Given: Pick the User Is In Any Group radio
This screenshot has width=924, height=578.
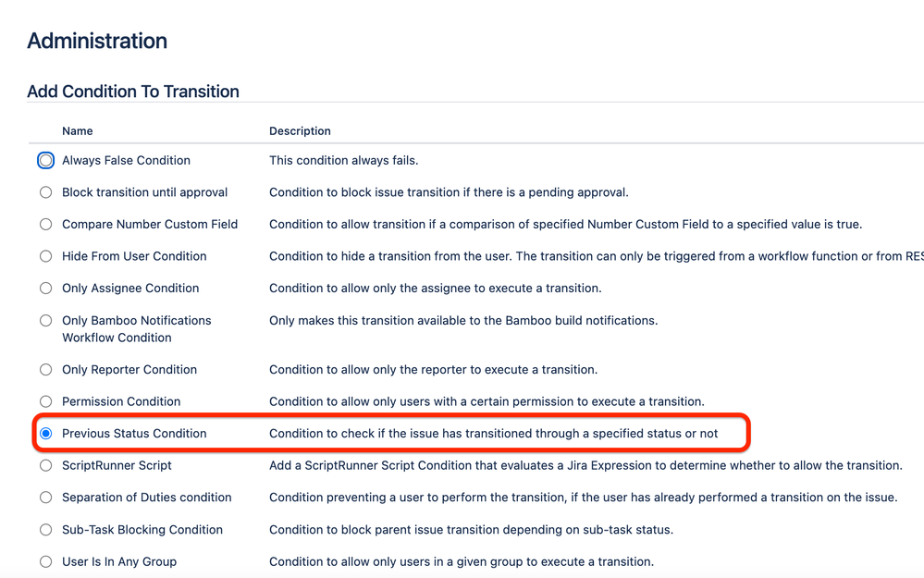Looking at the screenshot, I should coord(45,561).
